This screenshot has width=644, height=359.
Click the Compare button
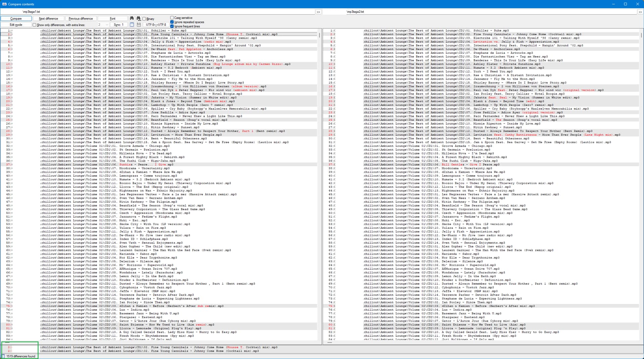coord(16,19)
